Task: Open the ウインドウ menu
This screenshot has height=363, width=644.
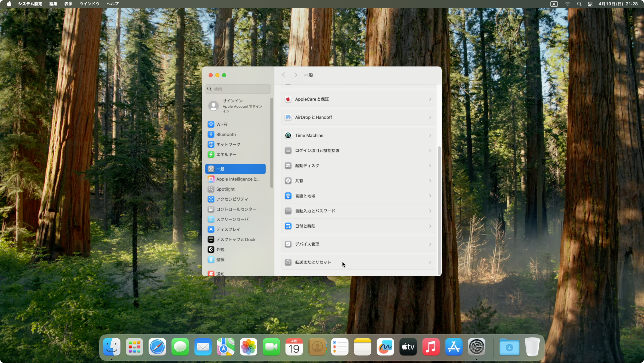Action: pyautogui.click(x=89, y=4)
